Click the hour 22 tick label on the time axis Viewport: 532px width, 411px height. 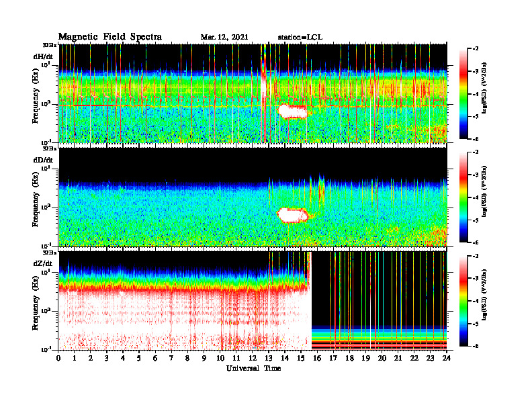pyautogui.click(x=414, y=358)
